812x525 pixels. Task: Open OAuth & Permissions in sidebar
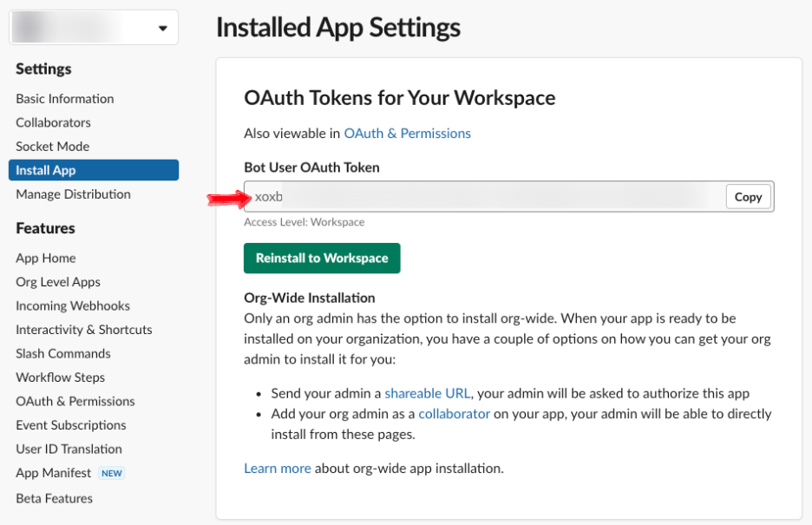75,401
